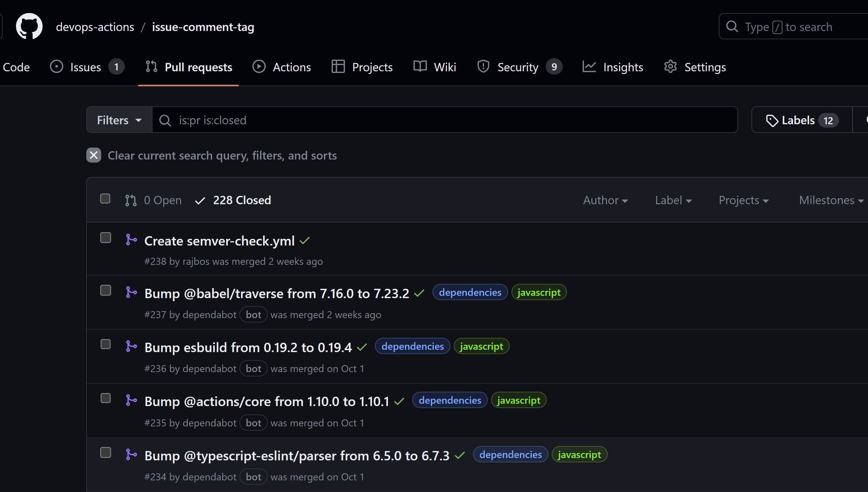
Task: Focus the is:pr is:closed filter input
Action: pos(445,120)
